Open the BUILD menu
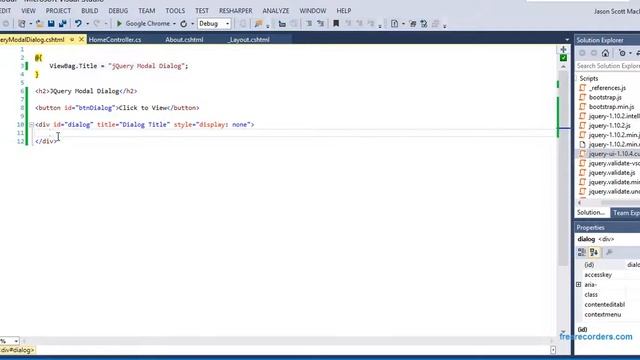Image resolution: width=640 pixels, height=360 pixels. click(x=89, y=11)
